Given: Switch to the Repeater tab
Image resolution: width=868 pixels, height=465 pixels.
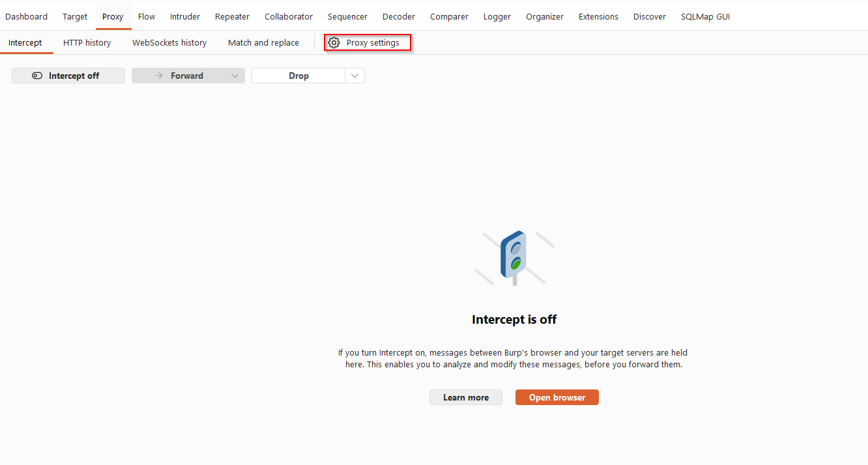Looking at the screenshot, I should (x=232, y=16).
